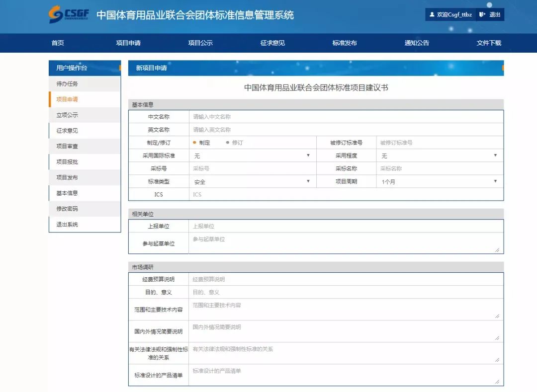Open 项目发布 in the sidebar

[x=85, y=177]
